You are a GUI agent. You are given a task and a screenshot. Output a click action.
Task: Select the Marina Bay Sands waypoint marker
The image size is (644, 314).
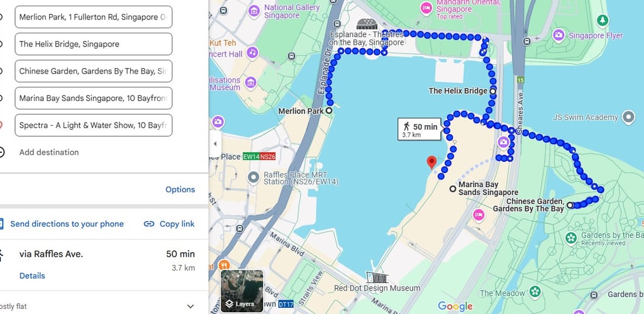(453, 189)
